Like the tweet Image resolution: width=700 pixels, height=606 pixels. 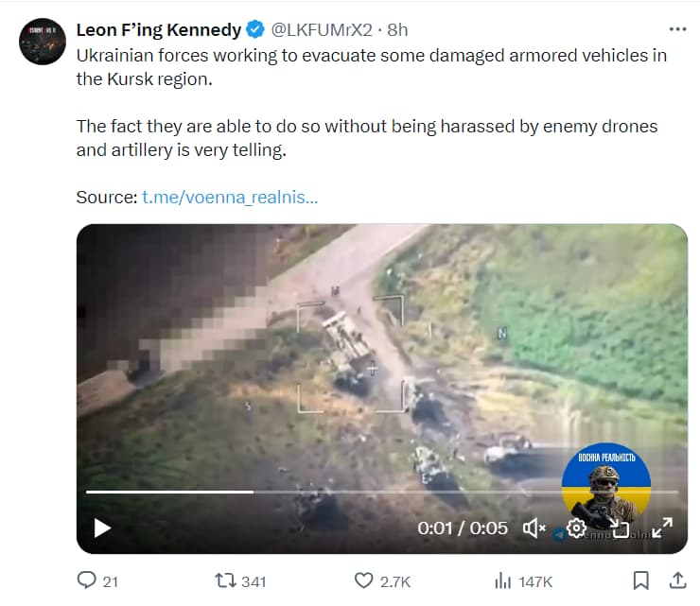pyautogui.click(x=364, y=580)
